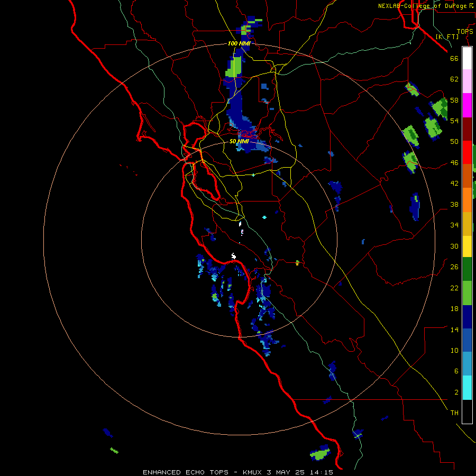This screenshot has width=476, height=476.
Task: Click the 62 value on the legend
Action: [x=454, y=79]
